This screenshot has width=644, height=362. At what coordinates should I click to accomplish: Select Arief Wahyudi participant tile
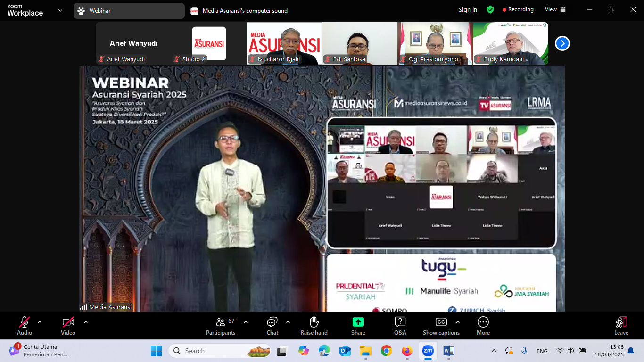(x=133, y=43)
